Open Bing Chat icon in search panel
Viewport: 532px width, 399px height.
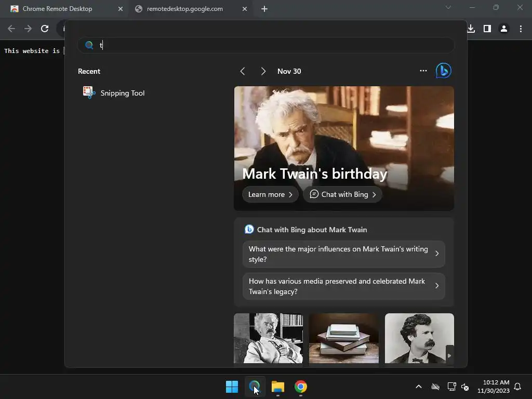(x=444, y=71)
